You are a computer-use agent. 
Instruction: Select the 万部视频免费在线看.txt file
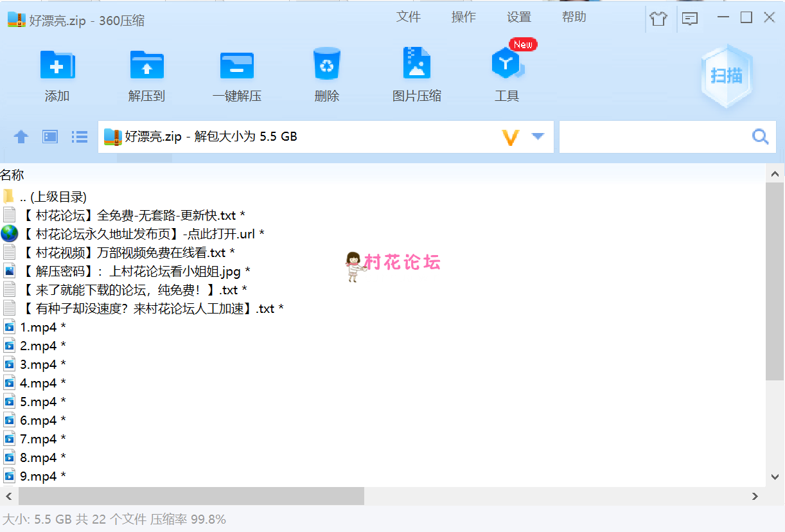(383, 253)
